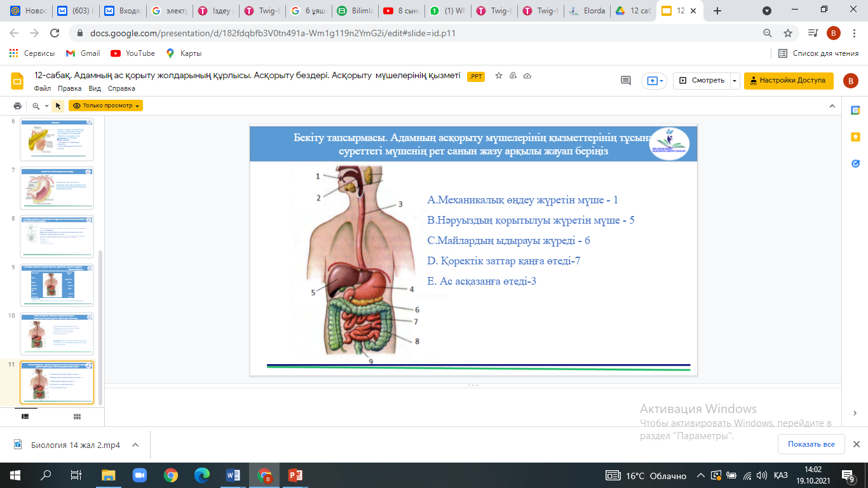Viewport: 868px width, 488px height.
Task: Open the 'Файл' menu
Action: coord(43,88)
